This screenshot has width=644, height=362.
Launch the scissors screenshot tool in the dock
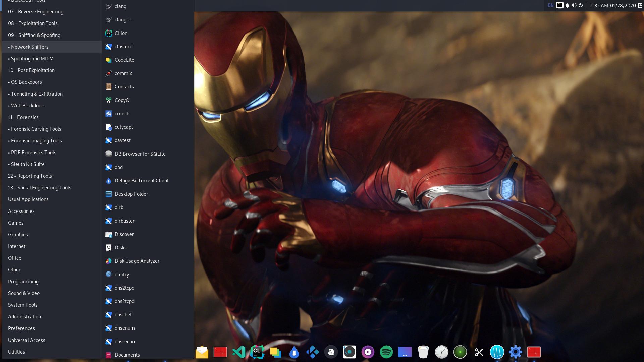pos(479,352)
